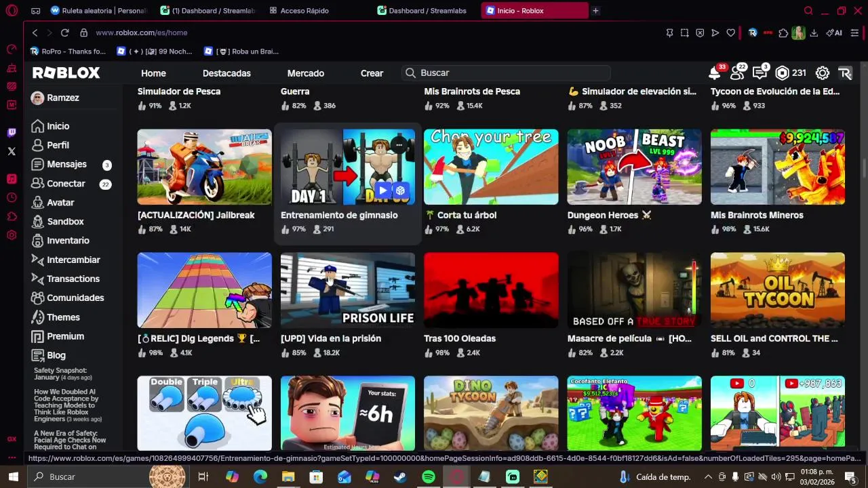Open 99 Noch... bookmark

[x=155, y=52]
